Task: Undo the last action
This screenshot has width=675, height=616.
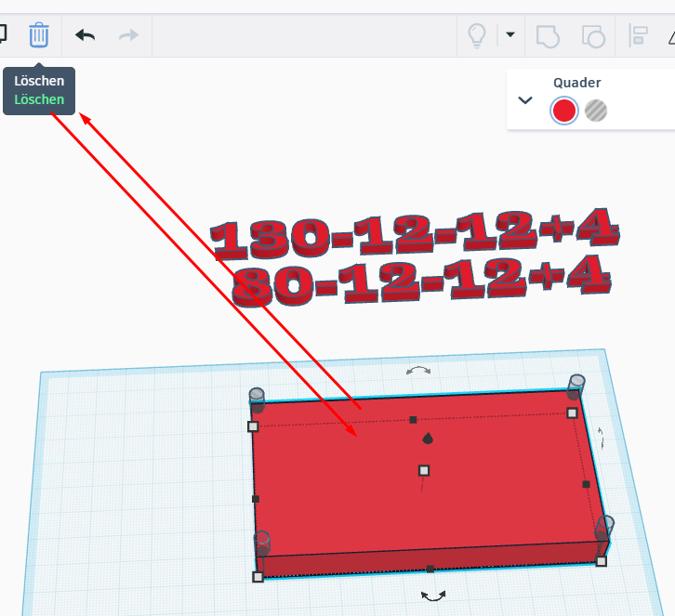Action: tap(86, 35)
